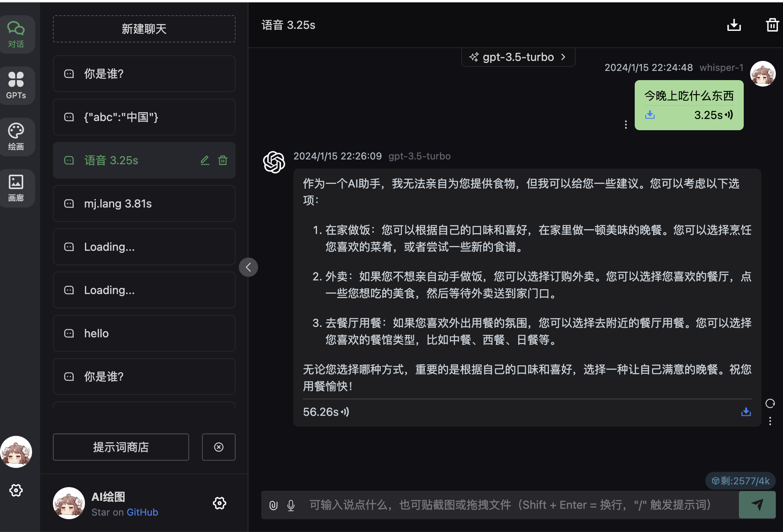Viewport: 783px width, 532px height.
Task: Click the 新建聊天 new chat button
Action: (144, 29)
